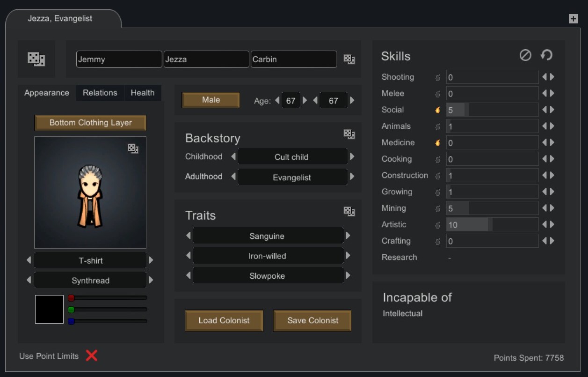Click the Medicine skill bar showing 0
The image size is (588, 377).
pyautogui.click(x=492, y=143)
